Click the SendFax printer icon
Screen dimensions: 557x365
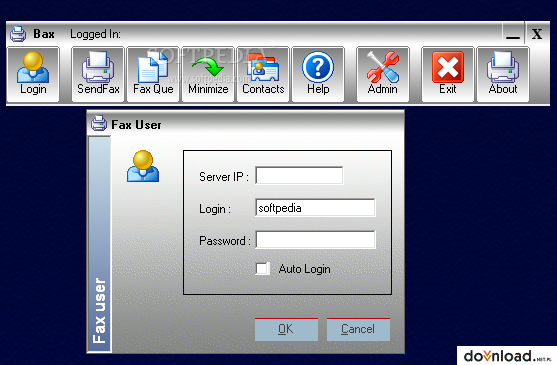pyautogui.click(x=98, y=67)
